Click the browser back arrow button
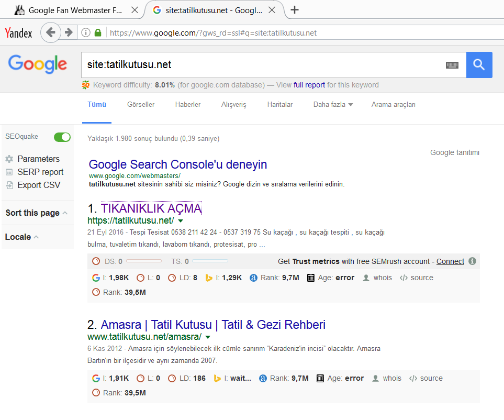Image resolution: width=504 pixels, height=420 pixels. click(51, 32)
